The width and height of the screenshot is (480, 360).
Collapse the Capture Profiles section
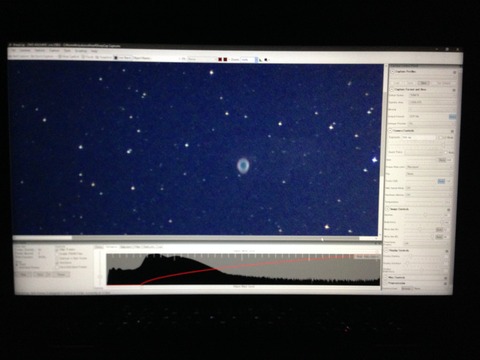pyautogui.click(x=393, y=71)
